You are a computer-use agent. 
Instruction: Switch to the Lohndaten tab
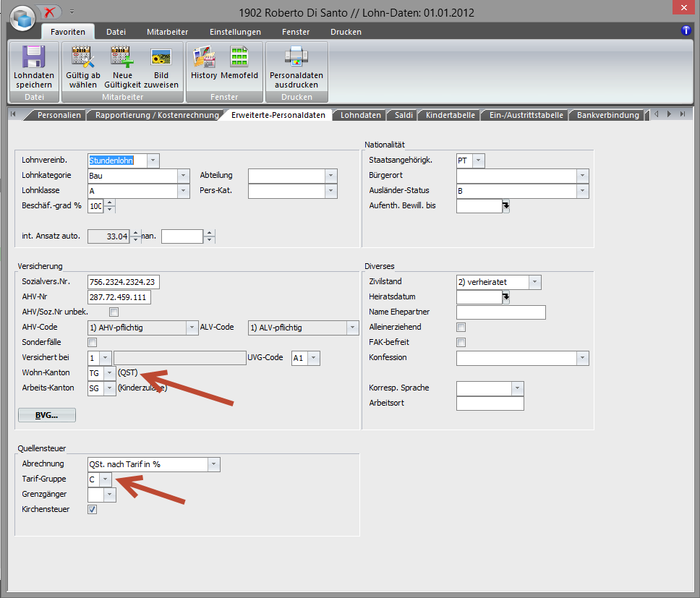360,115
